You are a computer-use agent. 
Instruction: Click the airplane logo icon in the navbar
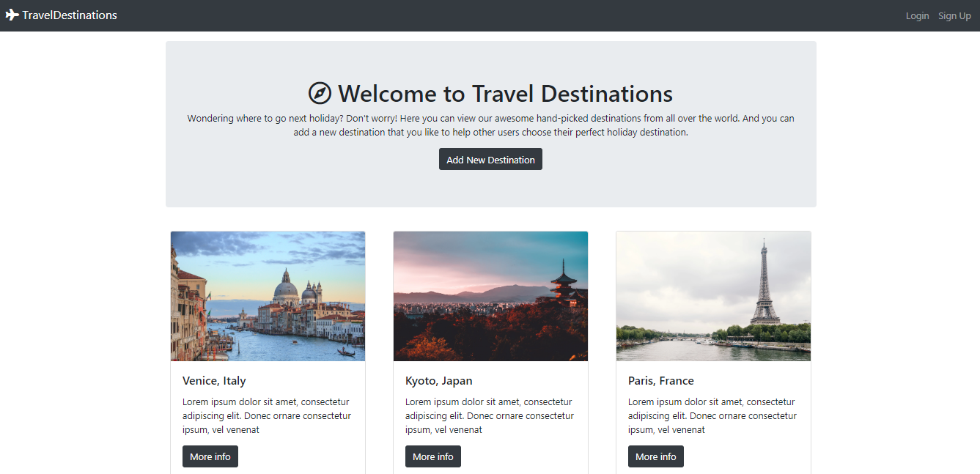point(12,15)
